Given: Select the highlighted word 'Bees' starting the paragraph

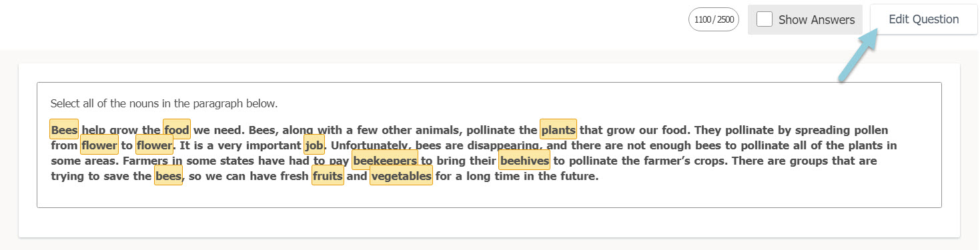Looking at the screenshot, I should [x=64, y=129].
